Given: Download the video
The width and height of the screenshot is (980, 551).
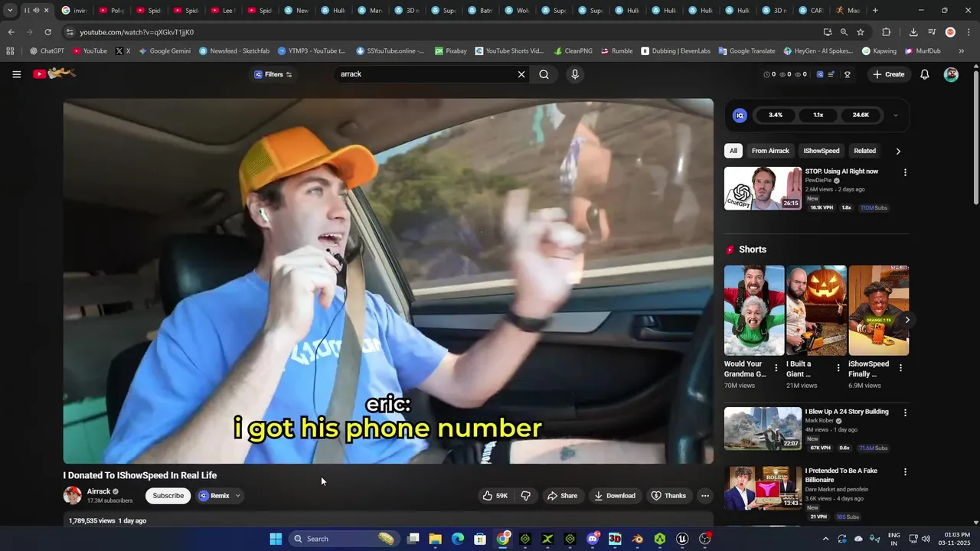Looking at the screenshot, I should point(615,496).
